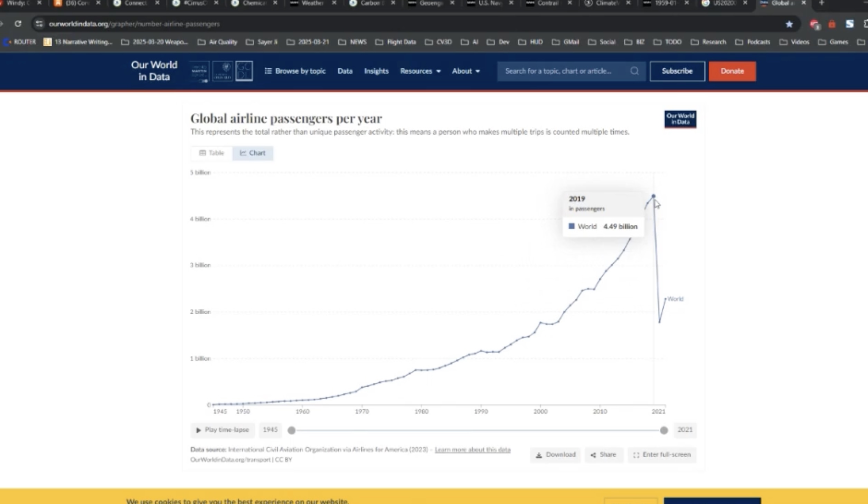Click the Our World in Data header logo

point(154,71)
